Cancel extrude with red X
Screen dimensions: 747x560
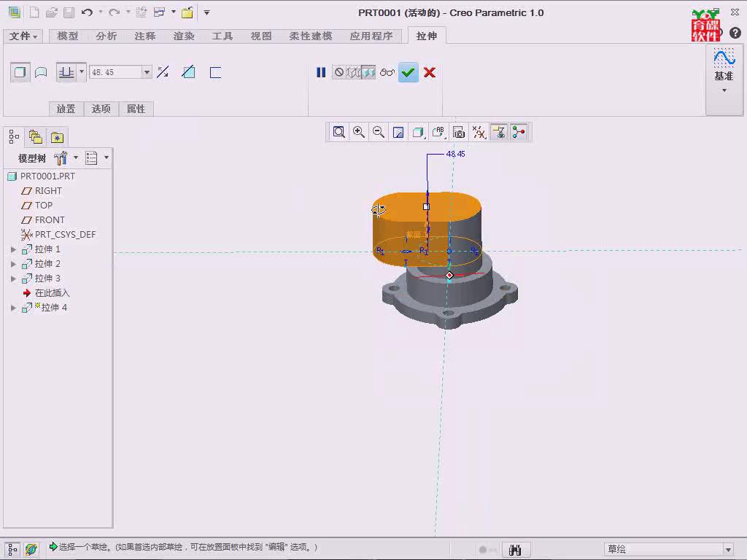(429, 72)
